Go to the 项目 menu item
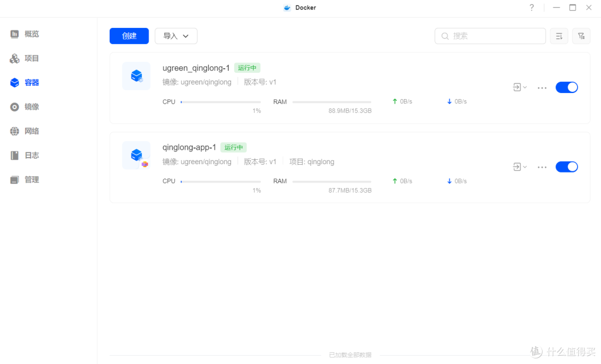 coord(32,58)
